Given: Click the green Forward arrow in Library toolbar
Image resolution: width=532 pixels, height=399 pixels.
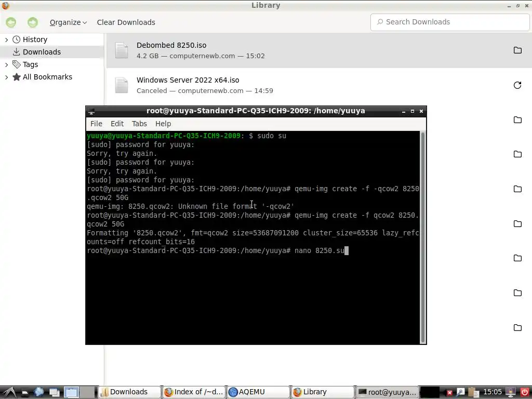Looking at the screenshot, I should point(33,22).
